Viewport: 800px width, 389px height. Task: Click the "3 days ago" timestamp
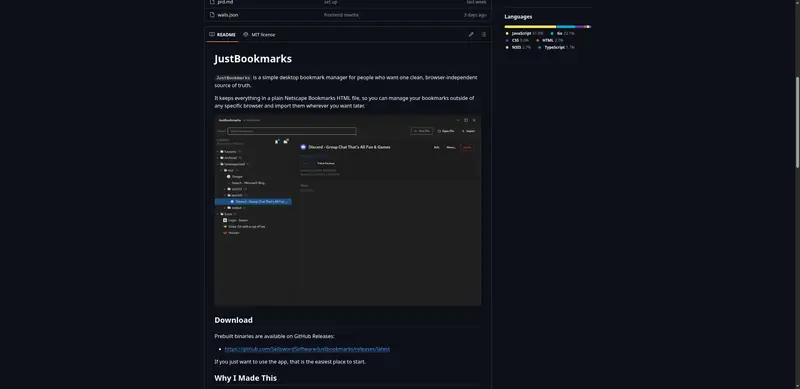click(x=474, y=15)
